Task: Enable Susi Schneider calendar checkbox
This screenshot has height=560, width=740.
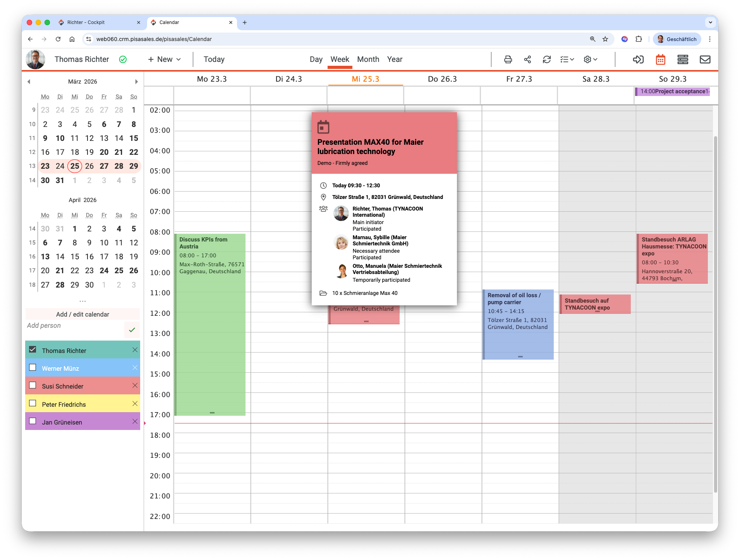Action: 33,385
